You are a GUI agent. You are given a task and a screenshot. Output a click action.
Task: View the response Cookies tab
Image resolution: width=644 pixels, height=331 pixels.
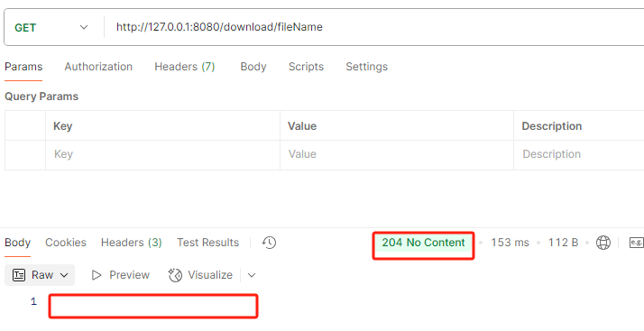66,243
